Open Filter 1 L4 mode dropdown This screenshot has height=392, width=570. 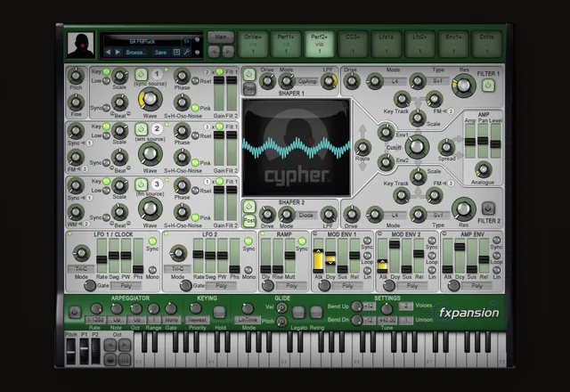[395, 81]
